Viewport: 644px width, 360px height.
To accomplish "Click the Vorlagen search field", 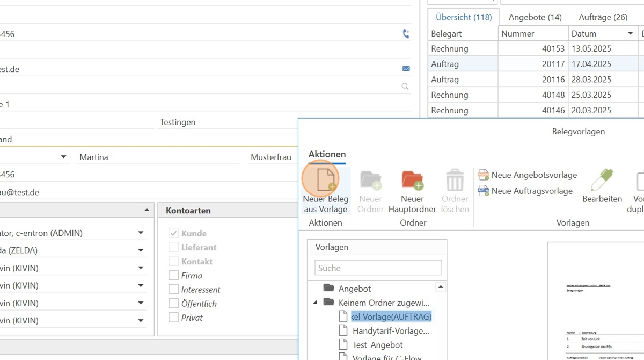I will click(x=378, y=268).
